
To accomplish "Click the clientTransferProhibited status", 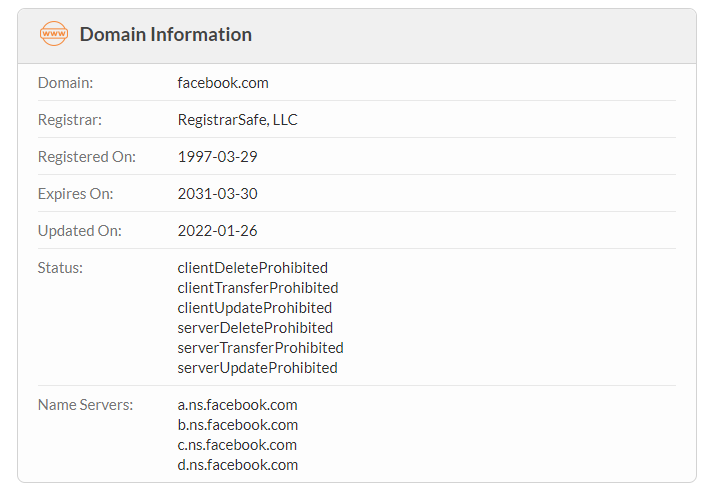I will coord(258,288).
